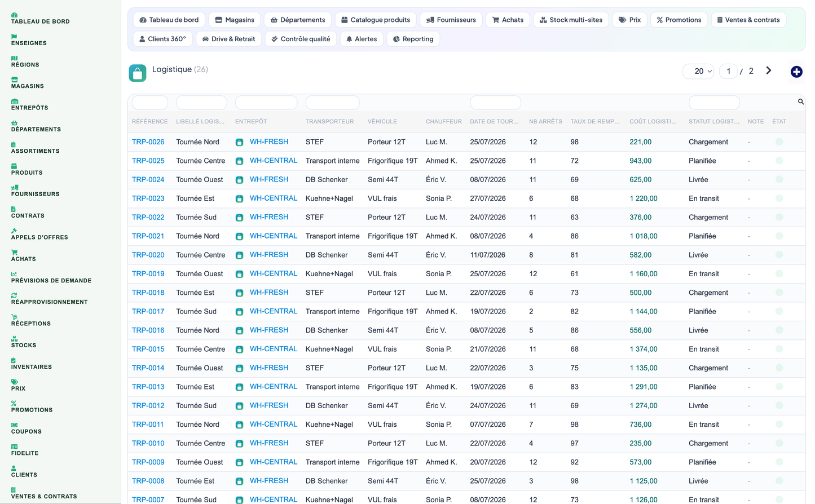
Task: Open the Prix sidebar tag icon
Action: point(14,382)
